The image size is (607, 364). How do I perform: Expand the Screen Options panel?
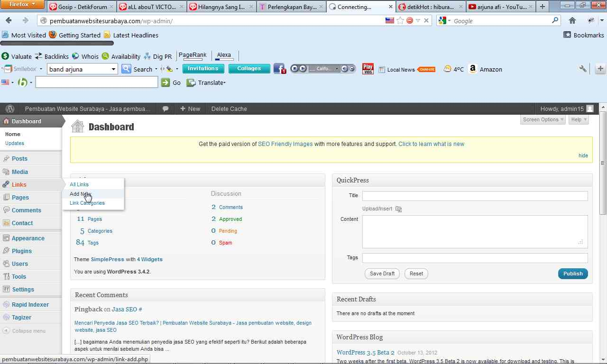click(543, 119)
